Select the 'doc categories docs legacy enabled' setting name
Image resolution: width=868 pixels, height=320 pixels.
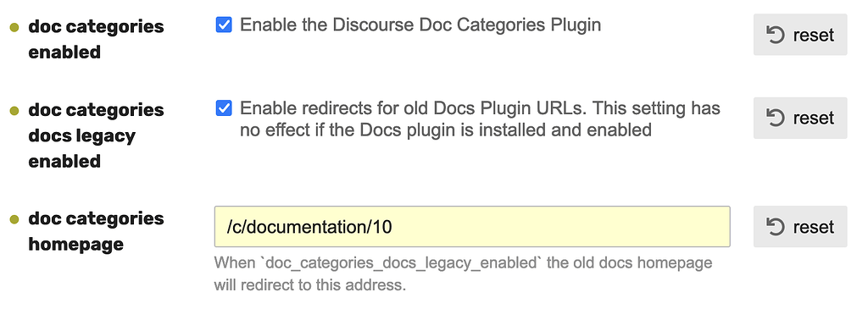[96, 135]
